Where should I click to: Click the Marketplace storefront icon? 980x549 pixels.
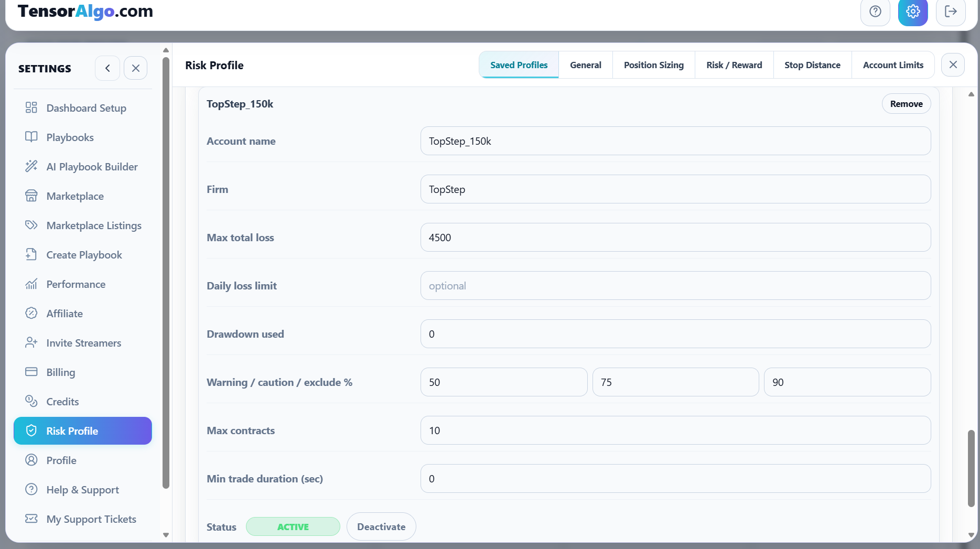click(31, 196)
